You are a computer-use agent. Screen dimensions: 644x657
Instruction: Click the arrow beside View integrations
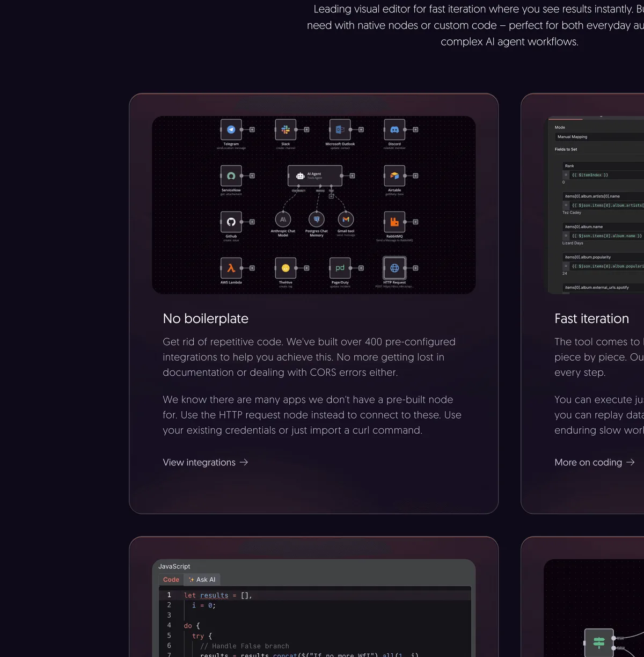click(244, 462)
